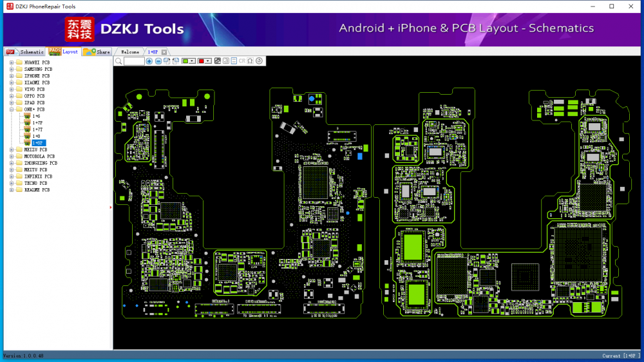Select the MOTOROLA PCB folder label

(x=39, y=157)
